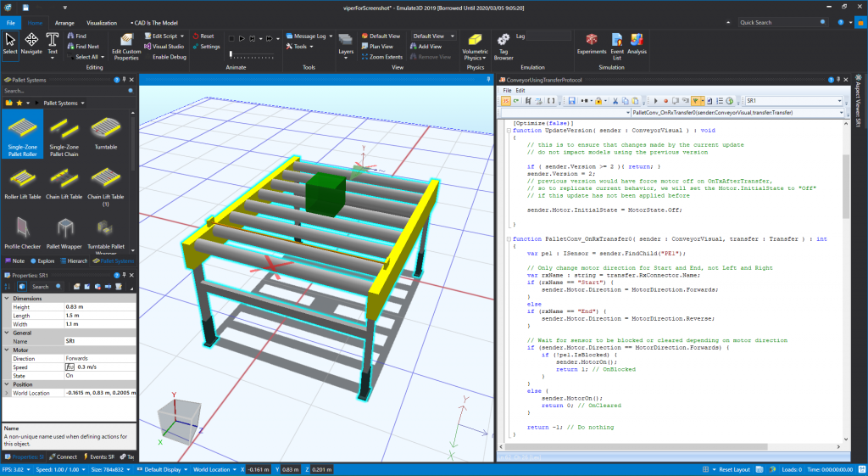This screenshot has width=868, height=476.
Task: Open Message Log dropdown
Action: [309, 36]
